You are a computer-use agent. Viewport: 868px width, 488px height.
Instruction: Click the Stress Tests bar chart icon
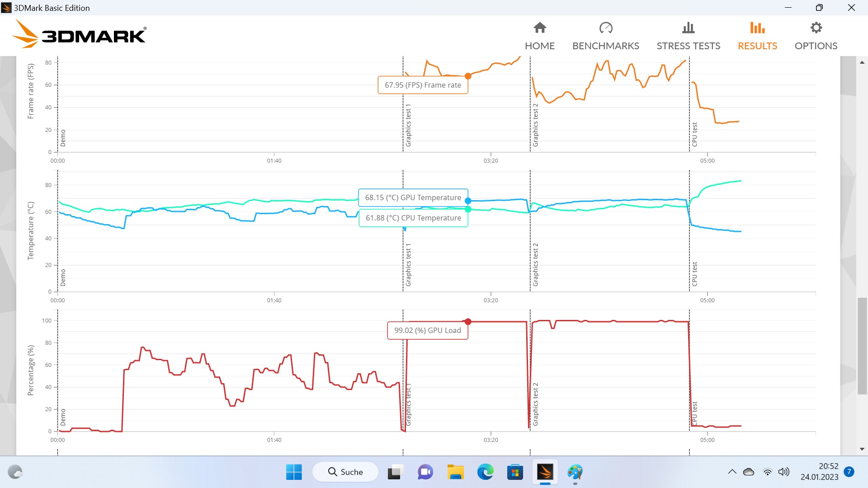pos(688,28)
